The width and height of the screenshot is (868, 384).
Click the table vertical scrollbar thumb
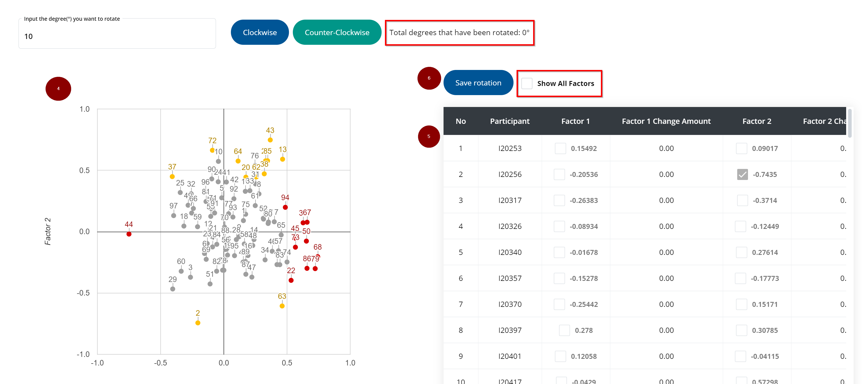pos(850,123)
